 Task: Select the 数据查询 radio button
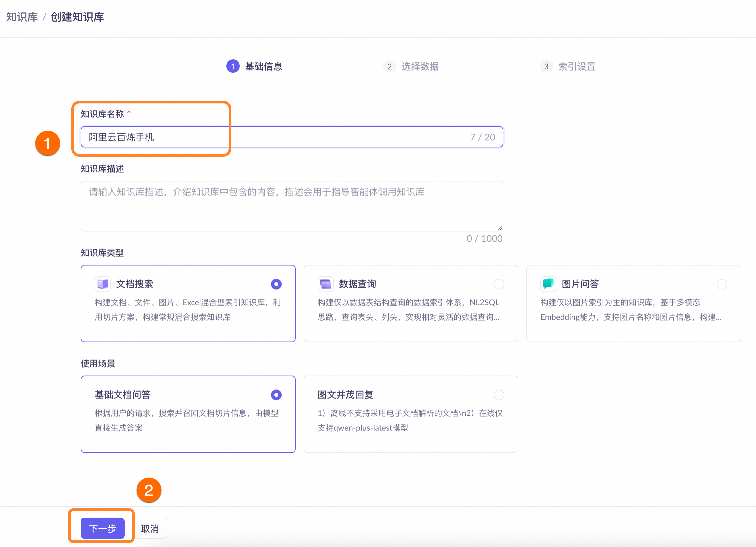coord(499,284)
